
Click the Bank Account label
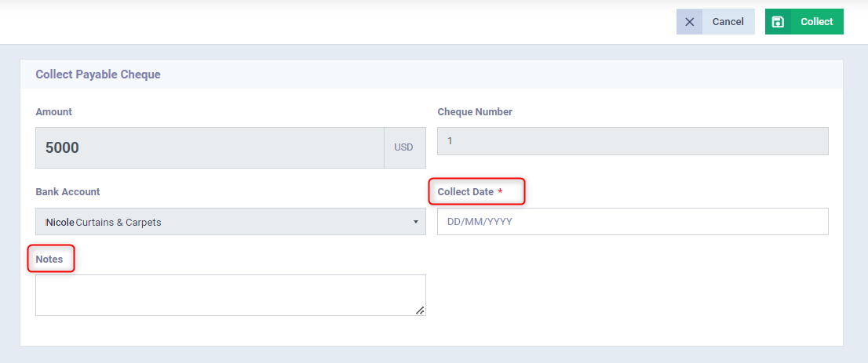(67, 191)
